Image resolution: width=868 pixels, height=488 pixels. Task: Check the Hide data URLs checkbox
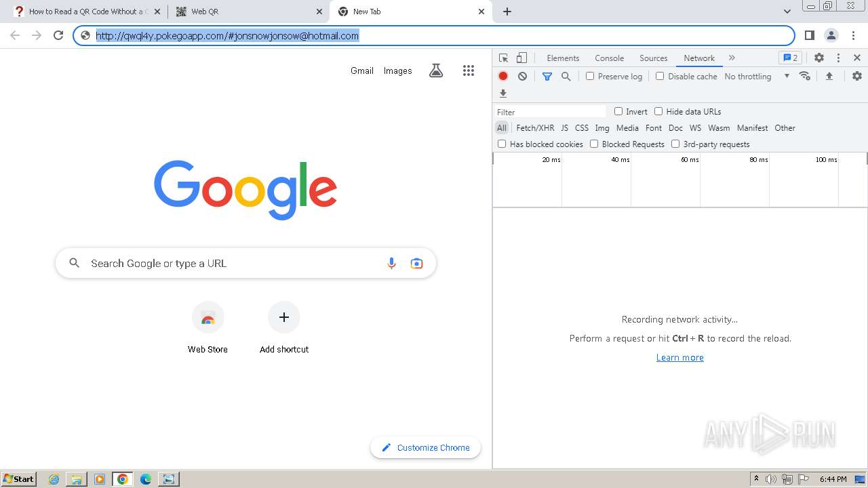(658, 111)
